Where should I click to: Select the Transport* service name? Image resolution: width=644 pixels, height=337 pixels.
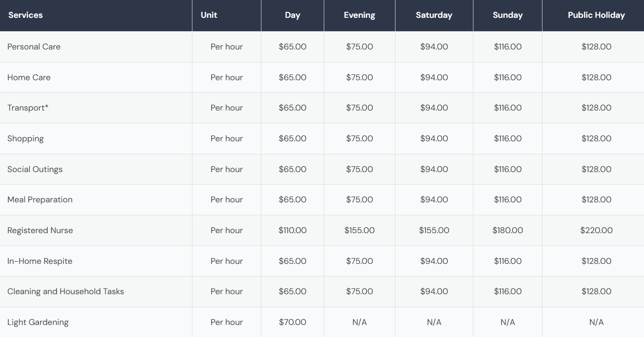28,108
